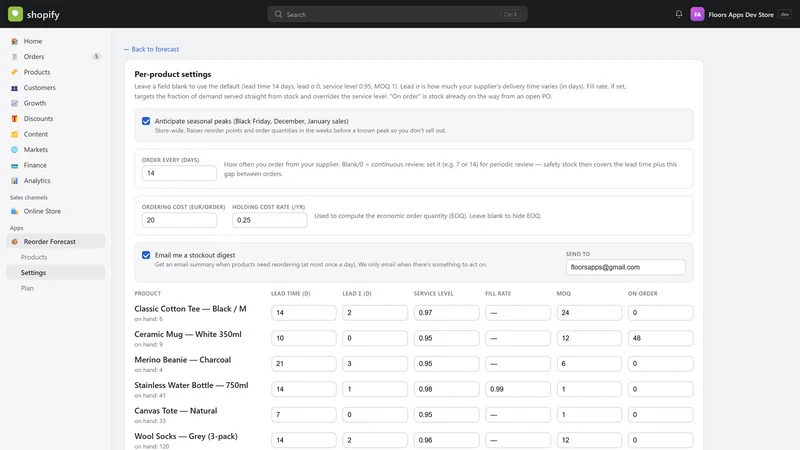Click the Markets globe icon
The image size is (800, 450).
coord(14,149)
